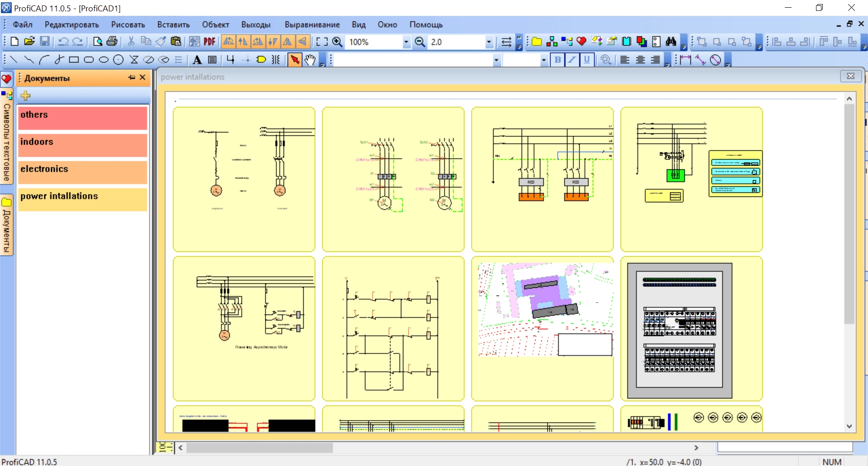Screen dimensions: 868x466
Task: Open the 100% zoom dropdown
Action: (x=406, y=42)
